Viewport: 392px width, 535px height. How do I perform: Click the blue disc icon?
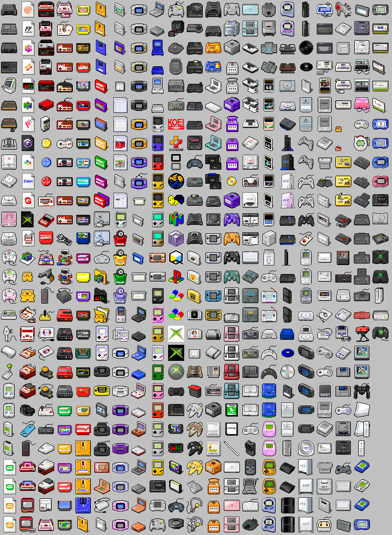[x=287, y=352]
